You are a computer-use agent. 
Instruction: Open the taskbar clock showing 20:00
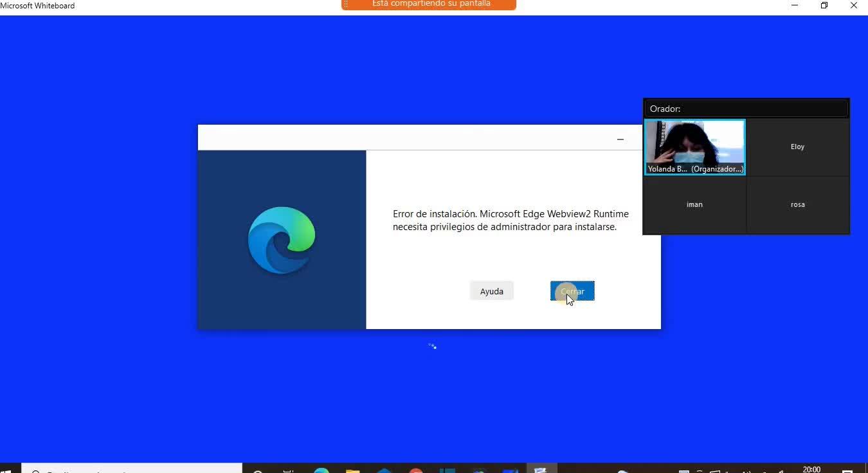(x=812, y=470)
